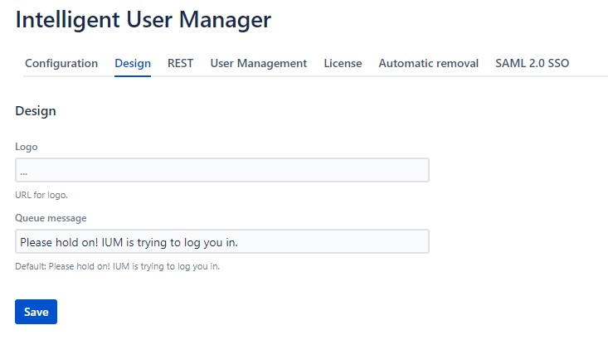Click the Save button
This screenshot has height=364, width=608.
[36, 312]
